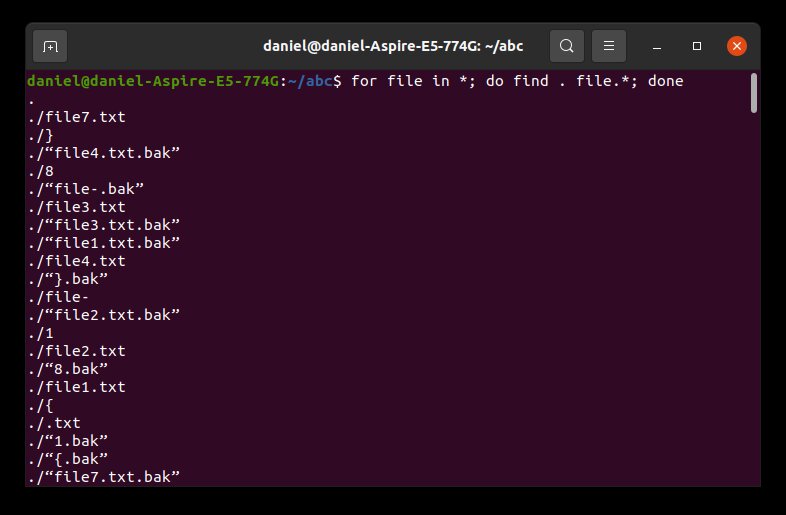Click the window title daniel@daniel-Aspire-E5-774G: ~/abc
786x515 pixels.
coord(393,46)
